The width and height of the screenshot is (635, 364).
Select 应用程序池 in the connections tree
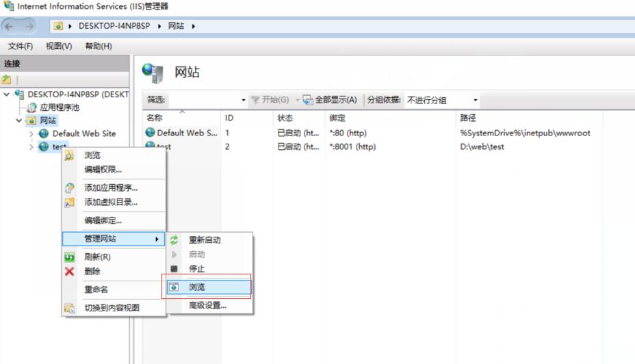click(x=60, y=107)
